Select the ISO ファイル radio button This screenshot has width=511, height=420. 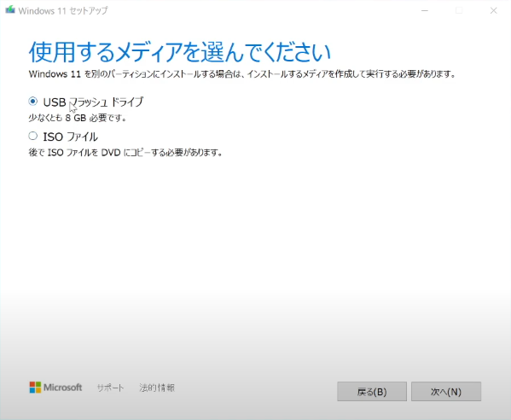tap(33, 136)
